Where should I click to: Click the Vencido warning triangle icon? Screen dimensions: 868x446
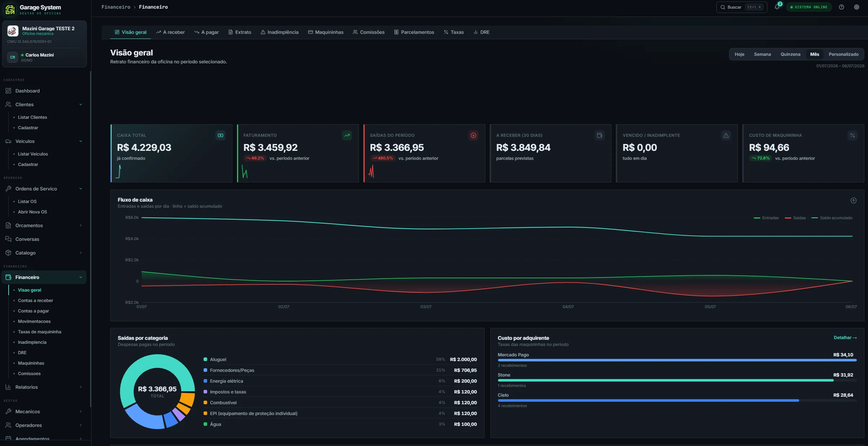[726, 135]
